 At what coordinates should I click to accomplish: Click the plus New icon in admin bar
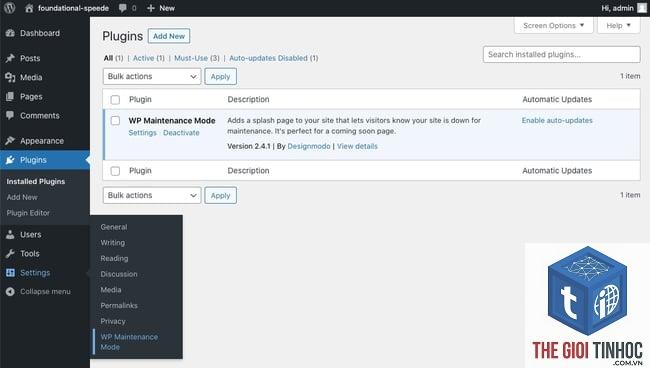[x=151, y=8]
